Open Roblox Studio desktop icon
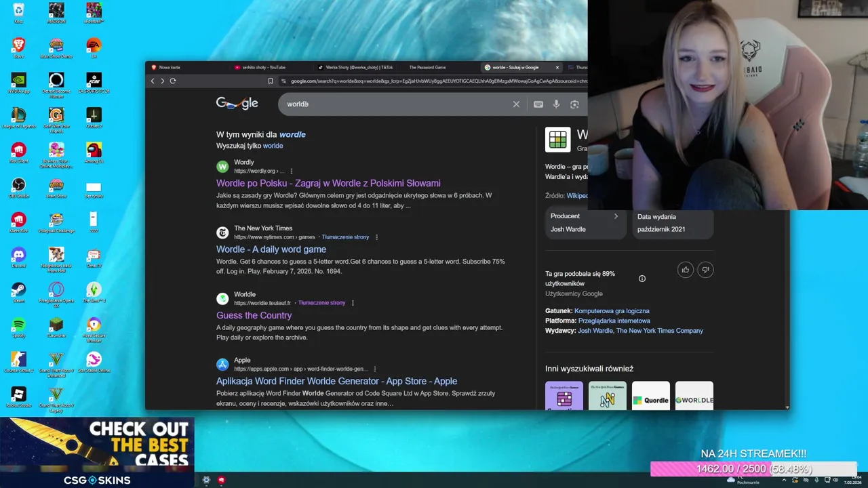The image size is (868, 488). [x=18, y=397]
